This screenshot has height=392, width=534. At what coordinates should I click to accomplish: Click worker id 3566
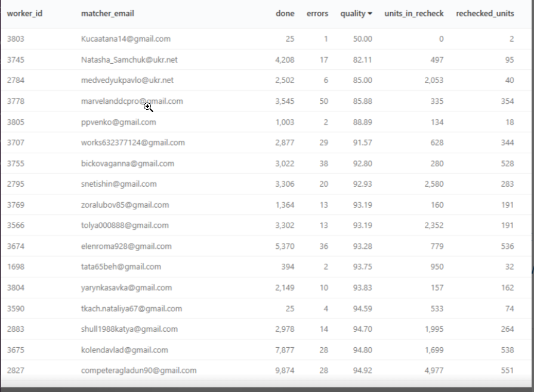pos(16,226)
